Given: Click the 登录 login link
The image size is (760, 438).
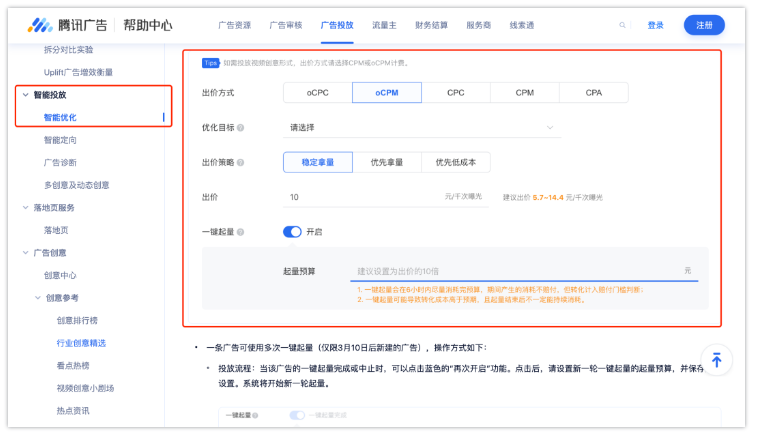Looking at the screenshot, I should 655,25.
